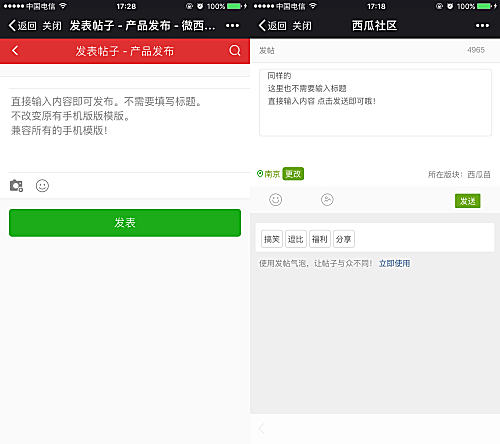Tap 返回 in the left WeChat navigation bar
The width and height of the screenshot is (500, 444).
click(x=22, y=26)
